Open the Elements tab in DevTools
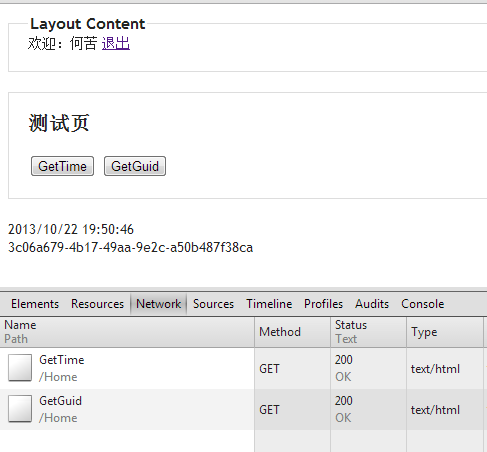This screenshot has height=452, width=487. pos(35,304)
